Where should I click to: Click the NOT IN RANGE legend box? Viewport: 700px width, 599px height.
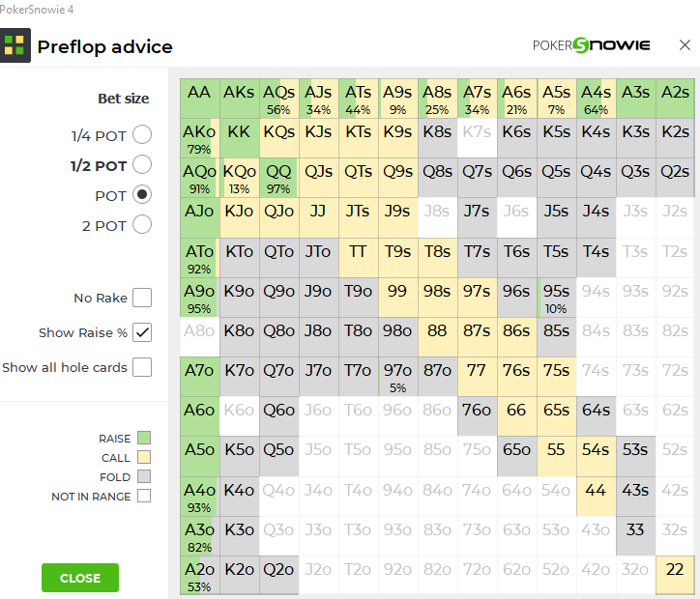144,496
